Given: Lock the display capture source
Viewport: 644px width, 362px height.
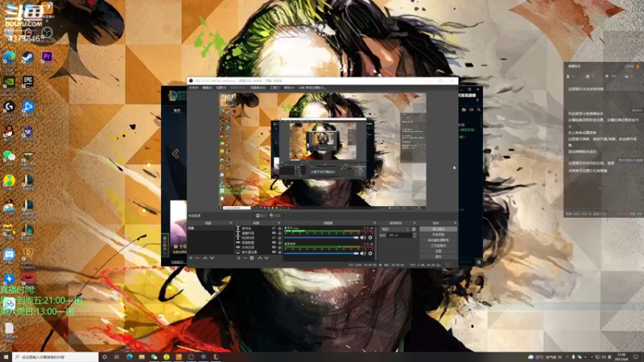Looking at the screenshot, I should pos(279,252).
